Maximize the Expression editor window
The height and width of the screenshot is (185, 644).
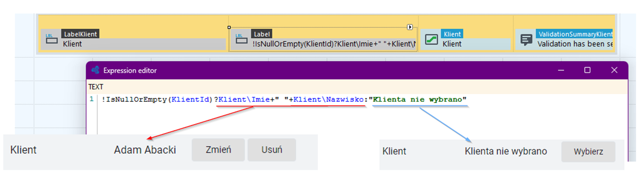(587, 70)
